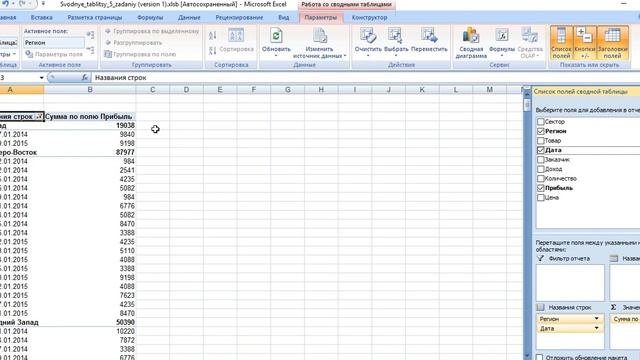Open the Выбрать dropdown arrow
The width and height of the screenshot is (640, 360).
[x=396, y=56]
